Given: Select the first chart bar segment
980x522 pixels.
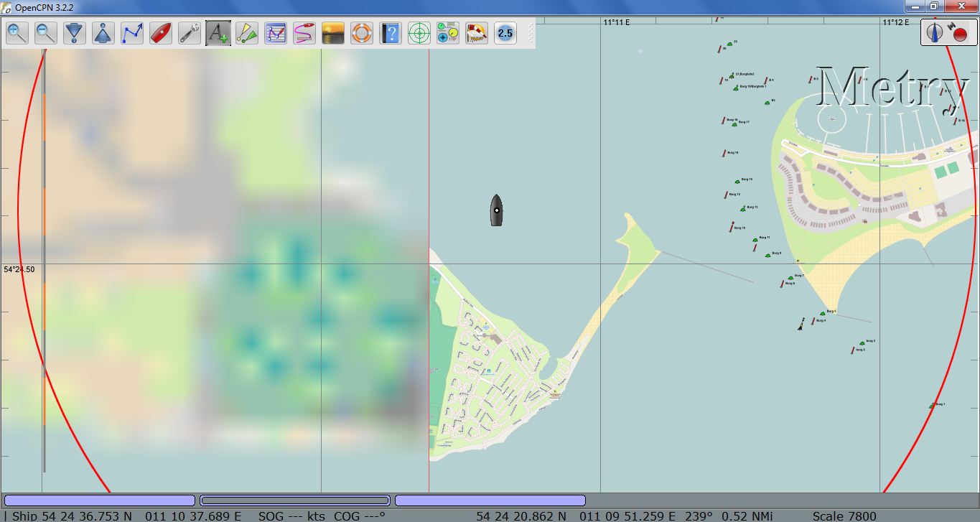Looking at the screenshot, I should (x=99, y=500).
